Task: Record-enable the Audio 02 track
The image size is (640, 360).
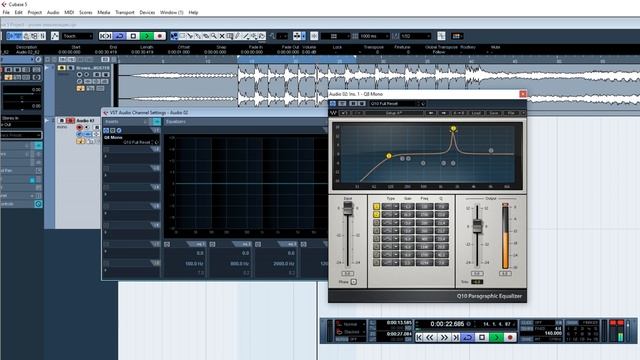Action: click(79, 127)
